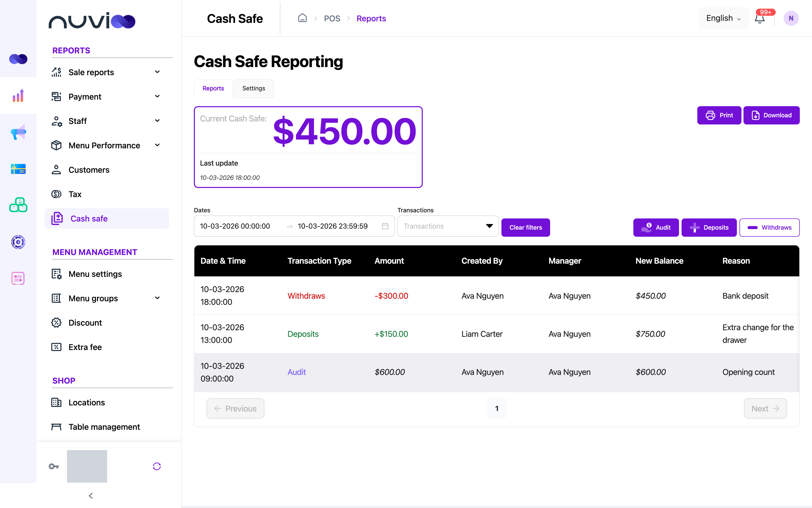Select the Reports tab
The image size is (812, 508).
[213, 88]
